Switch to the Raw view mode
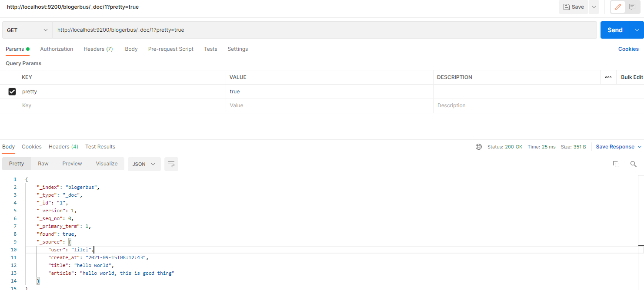Screen dimensions: 644x290 pyautogui.click(x=43, y=164)
